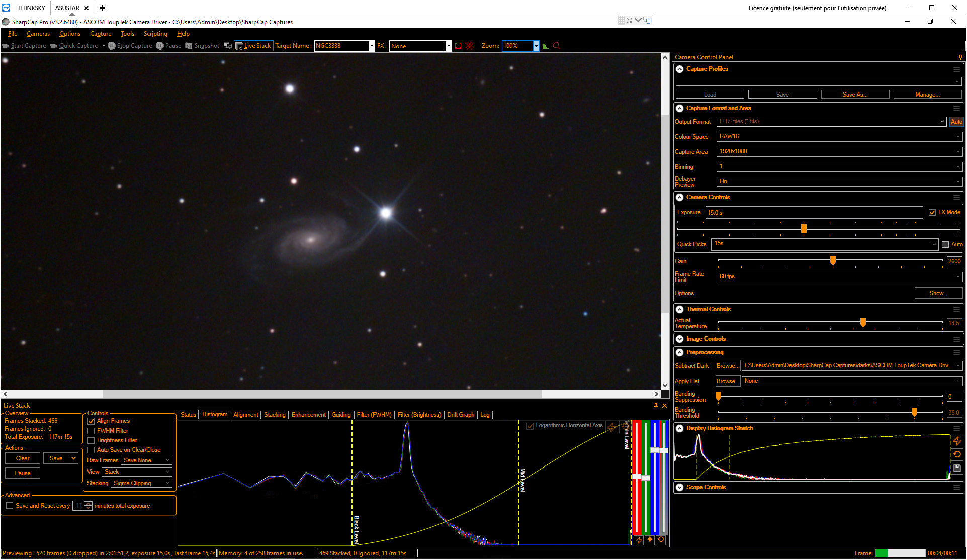Collapse the Capture Format and Area section
This screenshot has width=967, height=560.
coord(680,109)
